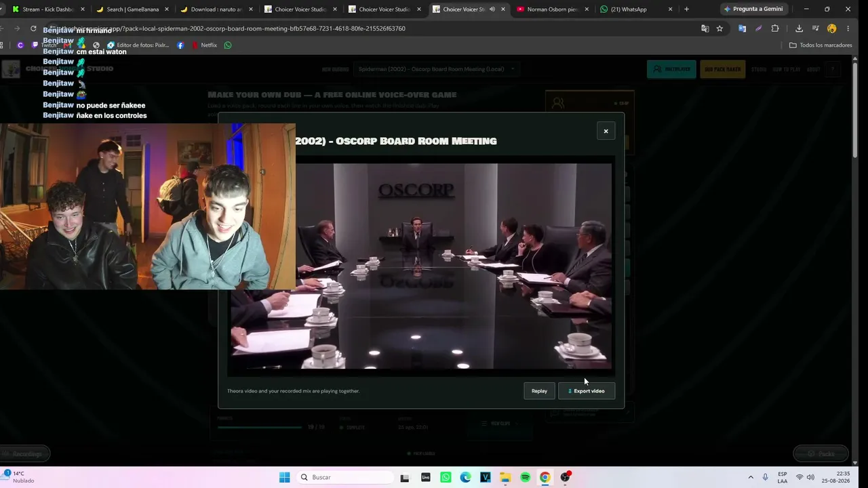Translate this page icon in address bar
Image resolution: width=868 pixels, height=488 pixels.
coord(705,28)
